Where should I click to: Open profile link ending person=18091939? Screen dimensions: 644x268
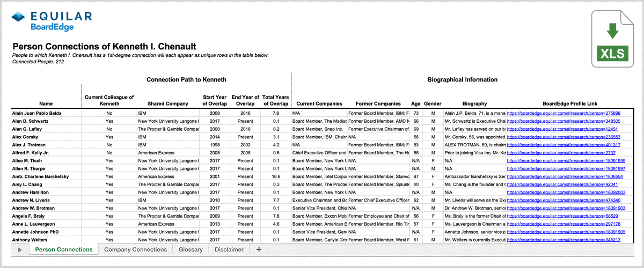click(x=566, y=161)
